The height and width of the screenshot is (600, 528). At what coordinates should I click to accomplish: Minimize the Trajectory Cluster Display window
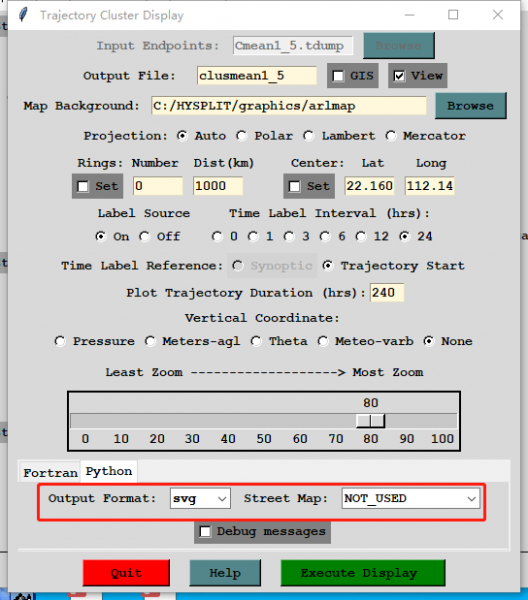pyautogui.click(x=410, y=15)
